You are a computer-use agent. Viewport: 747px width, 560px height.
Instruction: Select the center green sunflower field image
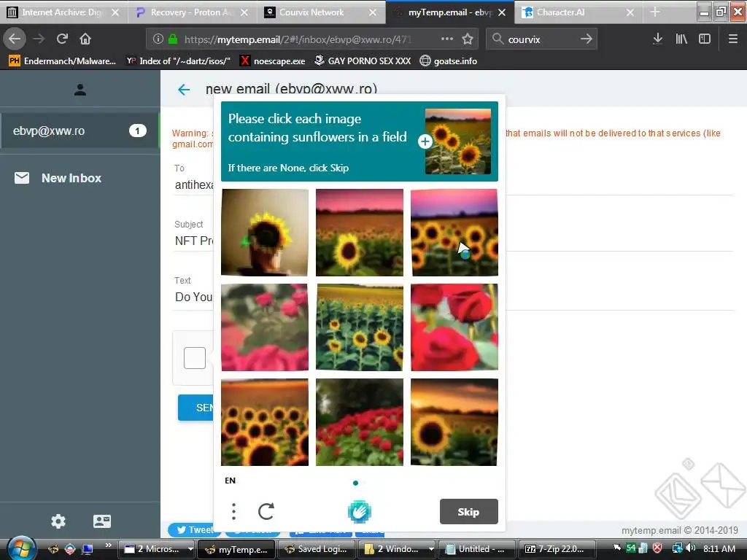[x=360, y=327]
